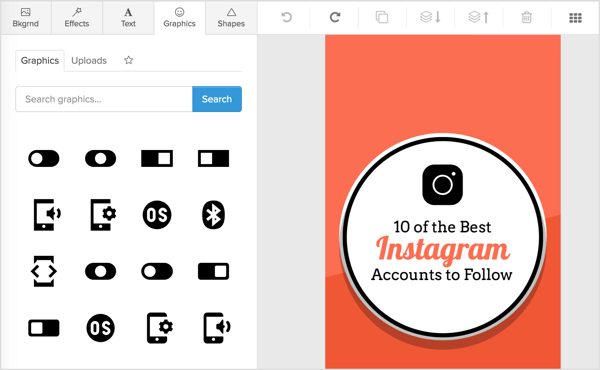
Task: Add the top-row pill toggle with left knob
Action: 44,158
